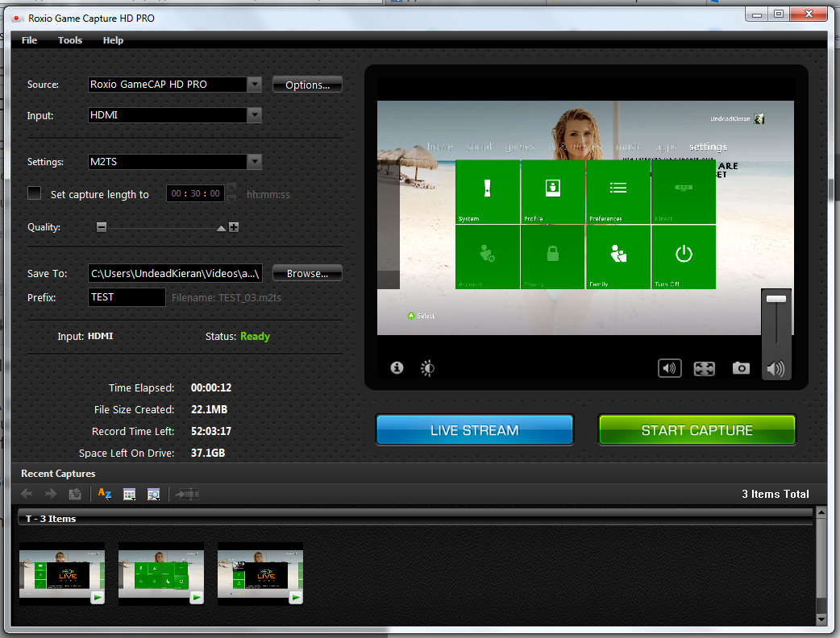
Task: Open the Tools menu
Action: 70,40
